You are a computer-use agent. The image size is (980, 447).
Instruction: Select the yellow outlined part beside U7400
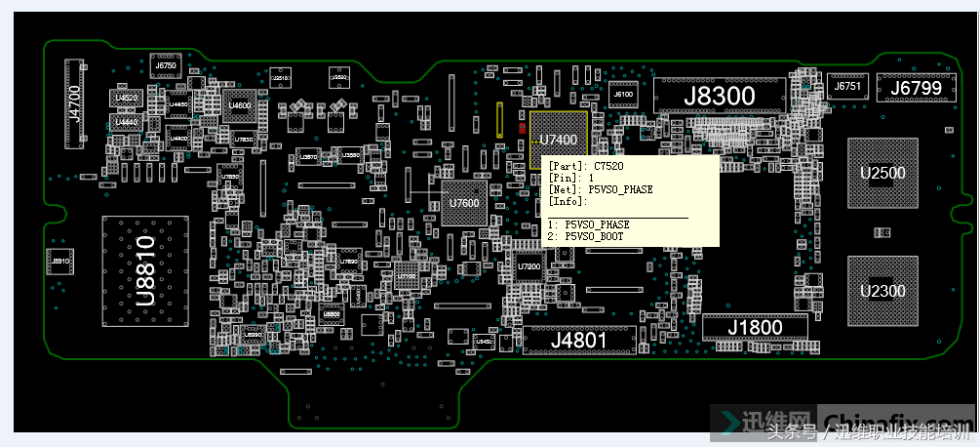point(499,119)
